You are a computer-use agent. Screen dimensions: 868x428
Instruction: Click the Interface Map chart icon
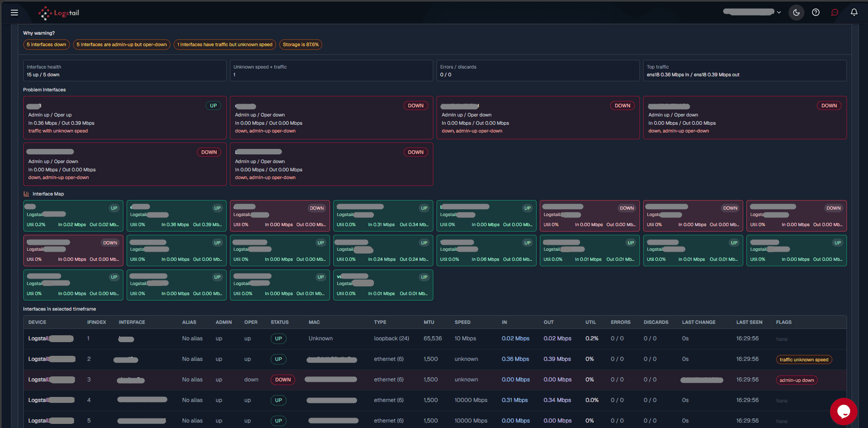tap(27, 194)
